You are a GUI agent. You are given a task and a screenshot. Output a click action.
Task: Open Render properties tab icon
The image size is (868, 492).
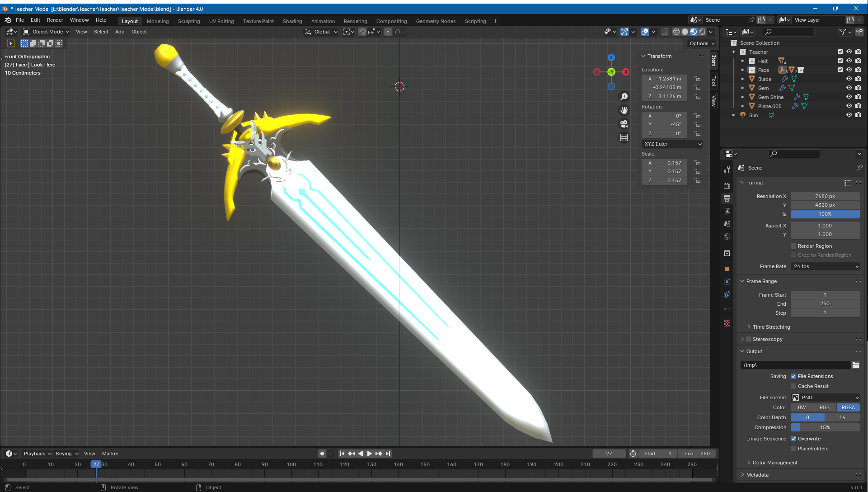coord(727,186)
